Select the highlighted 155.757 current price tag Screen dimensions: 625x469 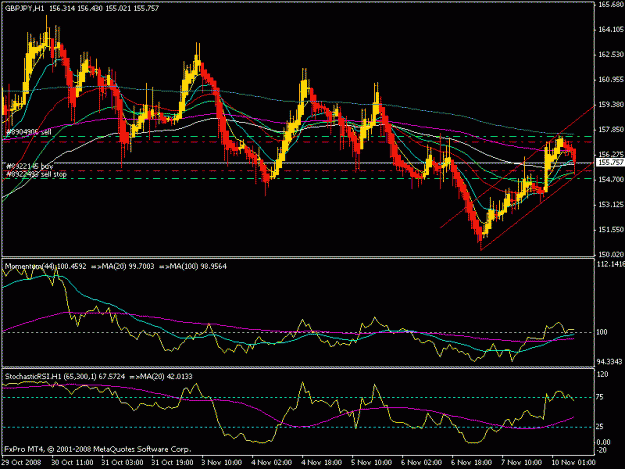click(x=610, y=163)
